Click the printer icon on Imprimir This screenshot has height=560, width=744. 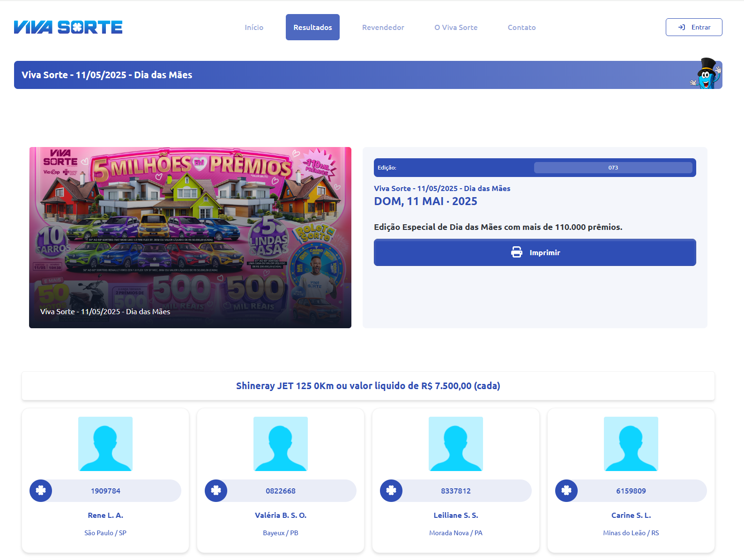[517, 252]
